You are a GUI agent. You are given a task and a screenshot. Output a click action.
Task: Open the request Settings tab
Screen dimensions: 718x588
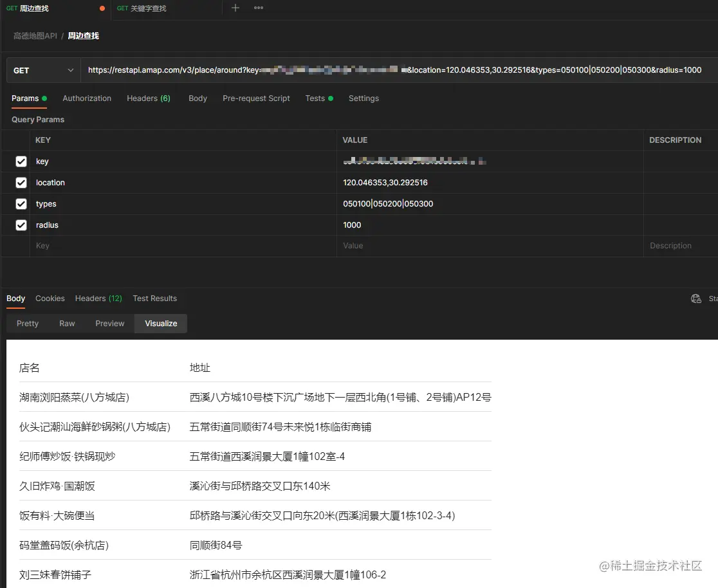click(x=364, y=98)
